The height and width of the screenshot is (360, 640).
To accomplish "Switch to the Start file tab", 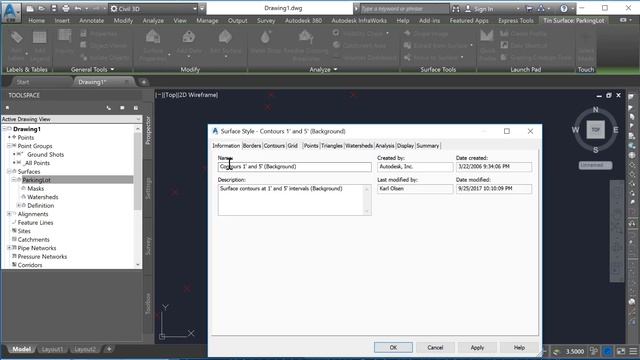I will [x=23, y=82].
